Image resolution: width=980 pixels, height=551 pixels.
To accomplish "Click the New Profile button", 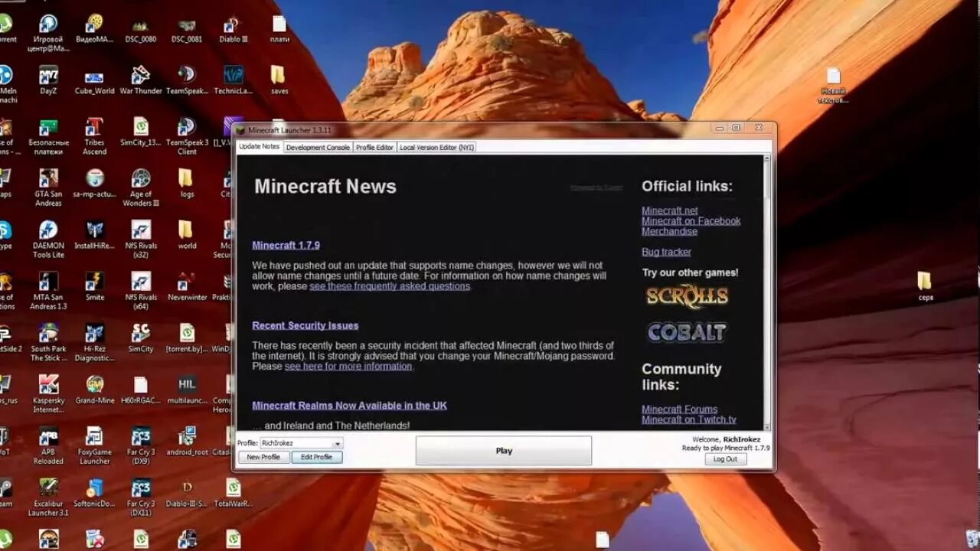I will 263,457.
